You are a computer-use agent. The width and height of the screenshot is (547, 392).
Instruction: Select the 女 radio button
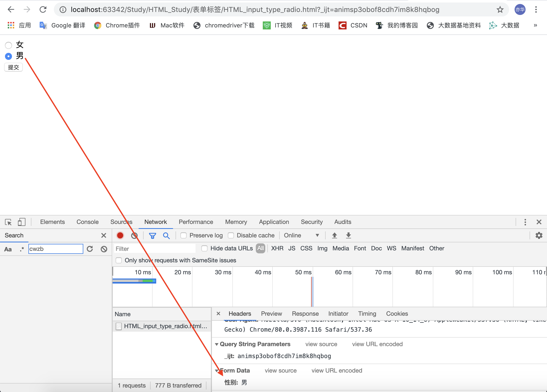tap(8, 45)
